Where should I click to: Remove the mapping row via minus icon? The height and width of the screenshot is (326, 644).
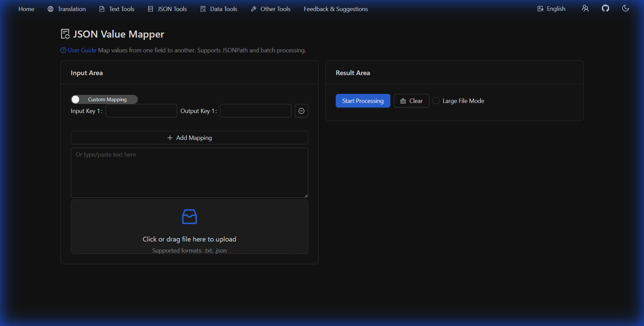pos(301,111)
